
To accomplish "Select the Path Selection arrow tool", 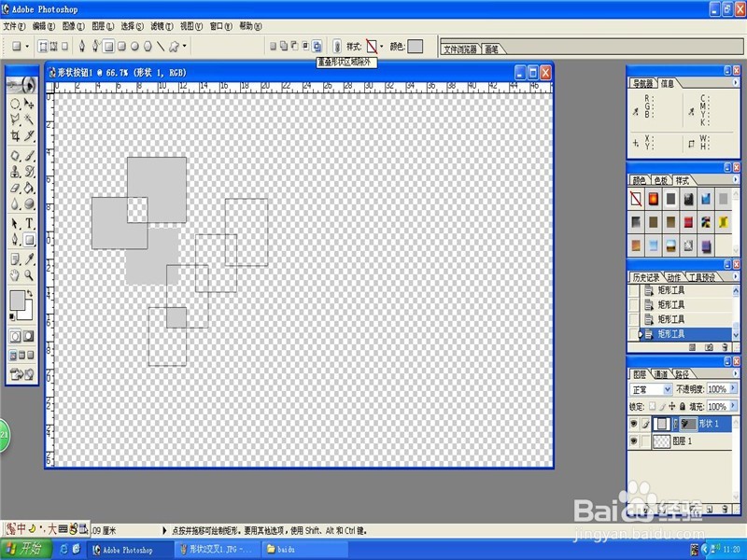I will click(x=15, y=223).
